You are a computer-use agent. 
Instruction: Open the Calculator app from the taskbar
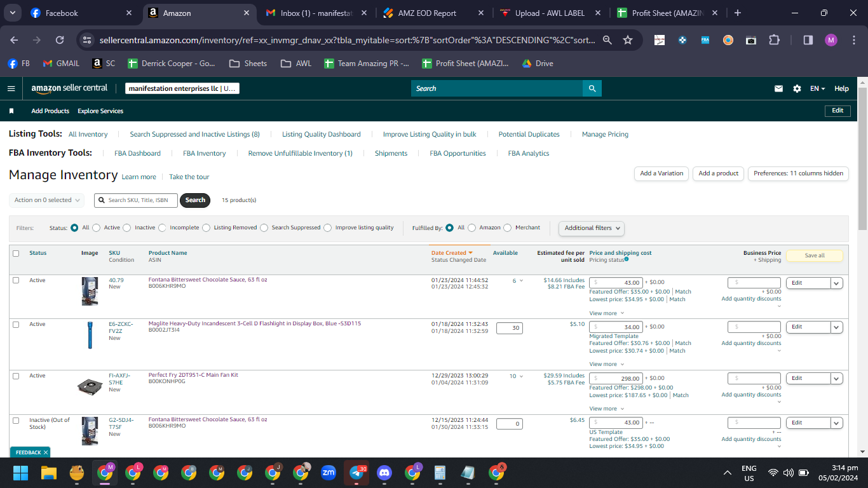click(439, 473)
